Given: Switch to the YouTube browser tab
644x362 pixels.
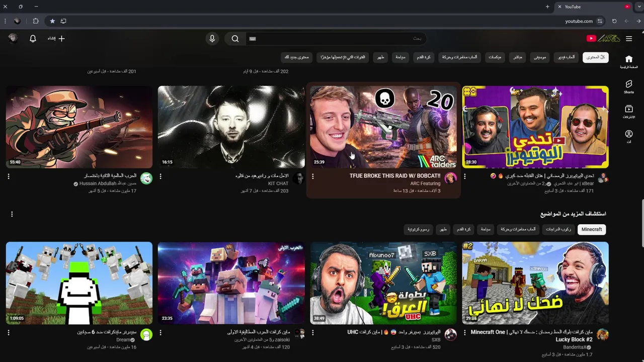Looking at the screenshot, I should point(593,7).
